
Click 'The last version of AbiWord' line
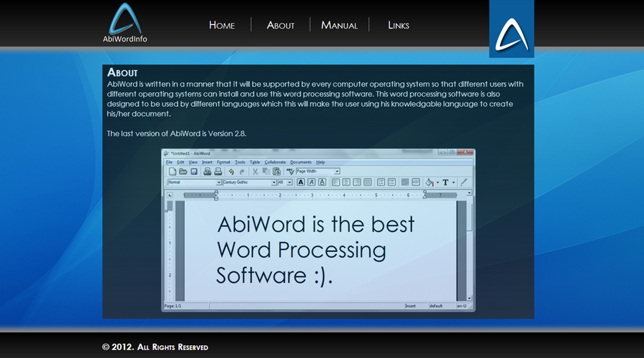coord(177,134)
